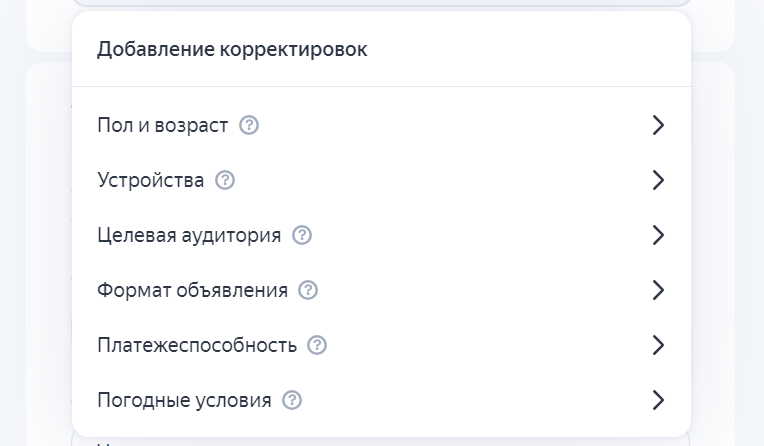Screen dimensions: 764x446
Task: Click Добавление корректировок header title
Action: coord(232,49)
